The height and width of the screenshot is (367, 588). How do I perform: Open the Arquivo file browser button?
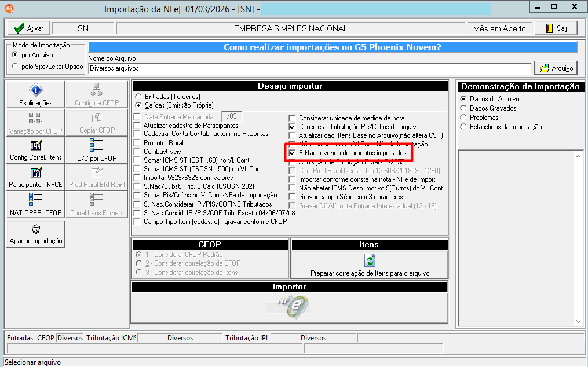[556, 68]
